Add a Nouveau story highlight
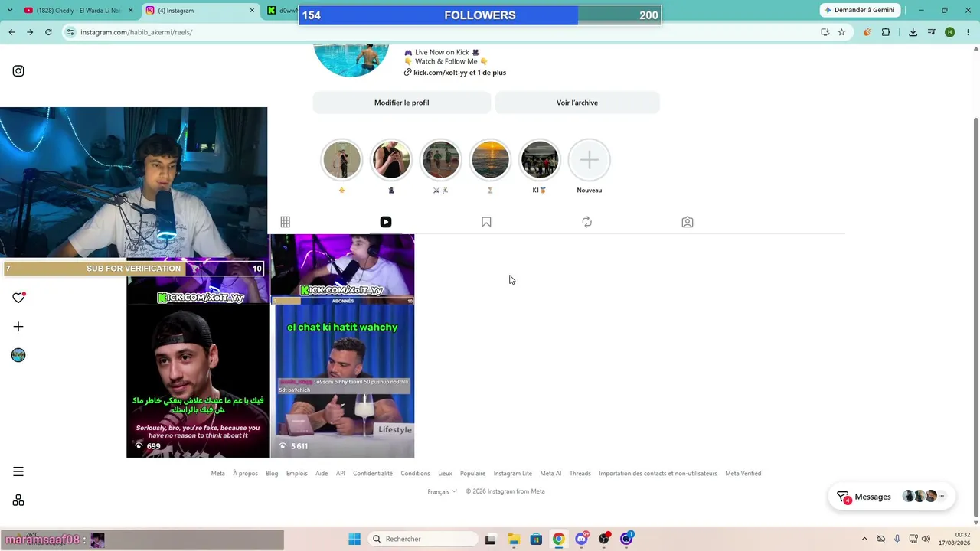Screen dimensions: 980x551 (x=590, y=160)
